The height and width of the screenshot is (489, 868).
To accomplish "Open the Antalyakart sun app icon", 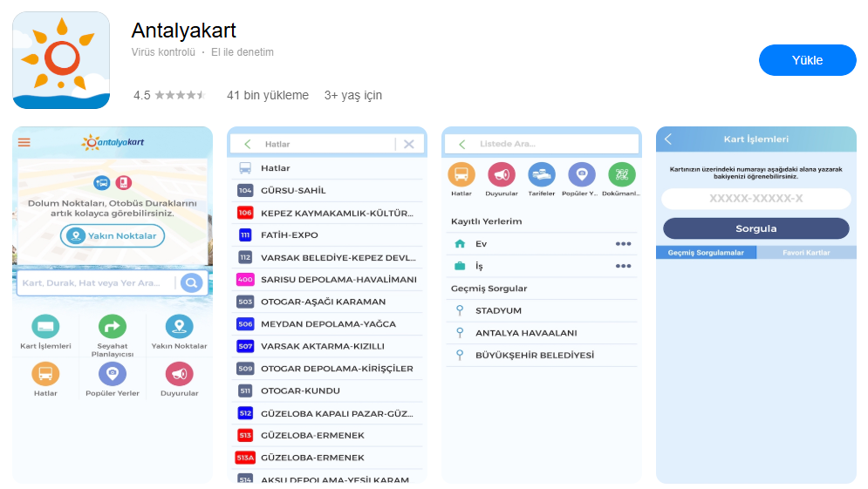I will (x=61, y=60).
